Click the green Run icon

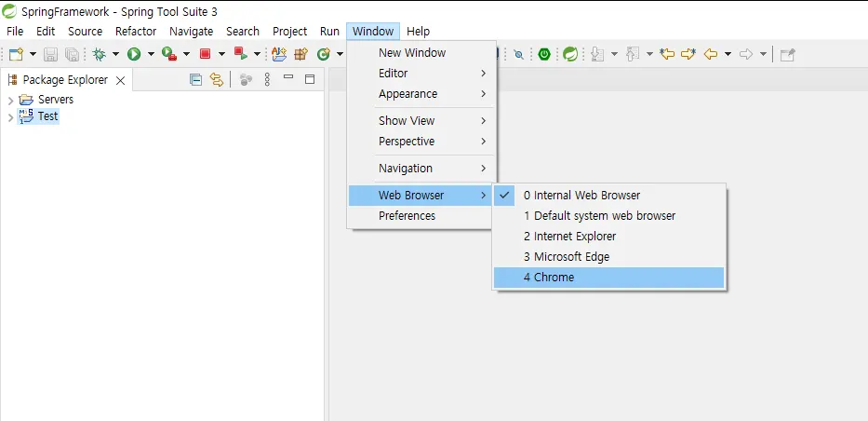(x=134, y=54)
